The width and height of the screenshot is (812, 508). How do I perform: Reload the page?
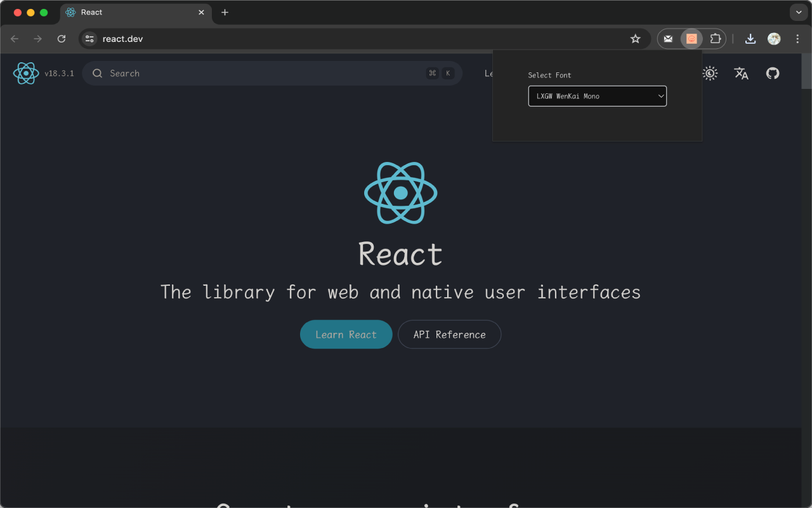click(x=62, y=39)
